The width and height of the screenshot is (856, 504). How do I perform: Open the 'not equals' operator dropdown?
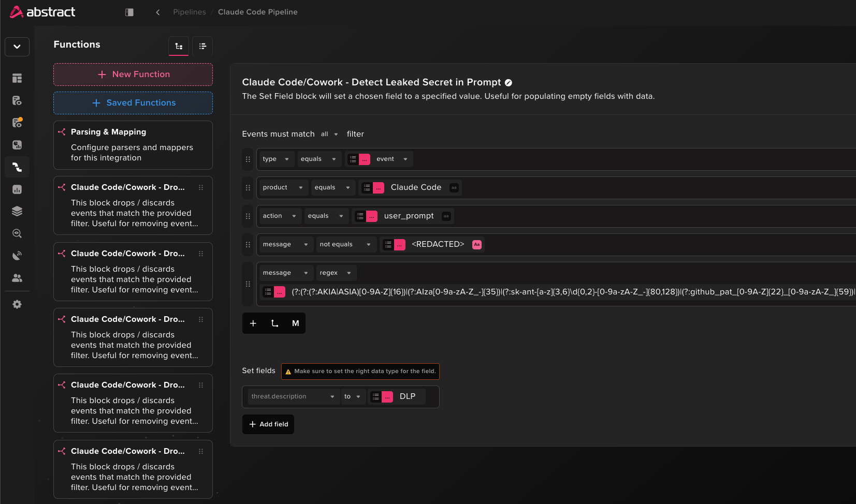(x=345, y=244)
